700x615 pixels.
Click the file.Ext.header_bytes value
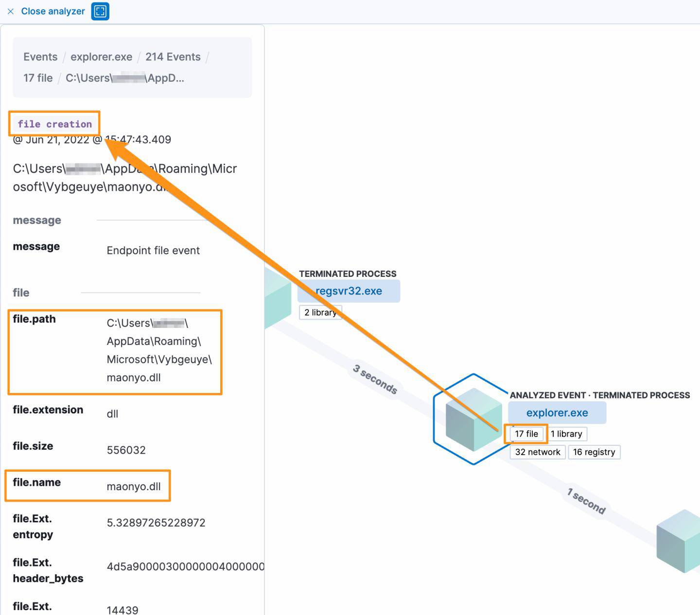pos(185,566)
